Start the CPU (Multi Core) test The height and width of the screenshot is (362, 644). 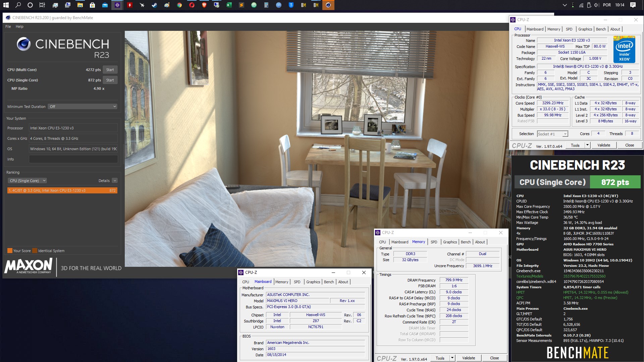tap(110, 70)
